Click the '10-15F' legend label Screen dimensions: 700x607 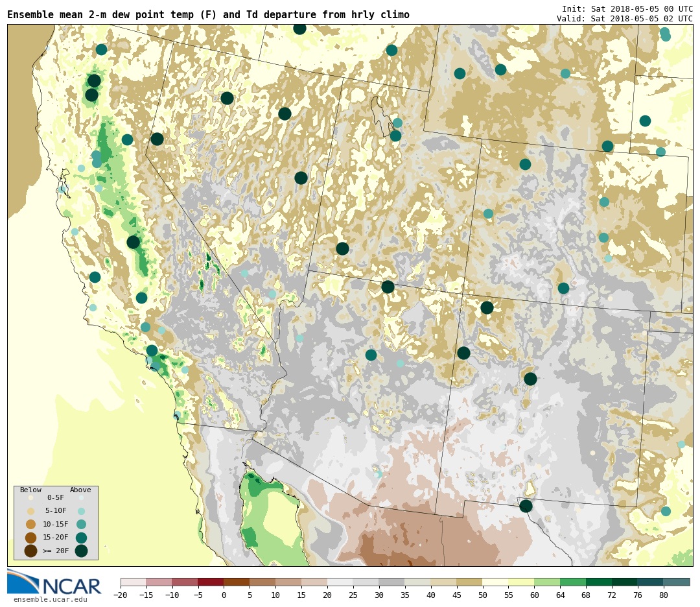click(x=56, y=524)
